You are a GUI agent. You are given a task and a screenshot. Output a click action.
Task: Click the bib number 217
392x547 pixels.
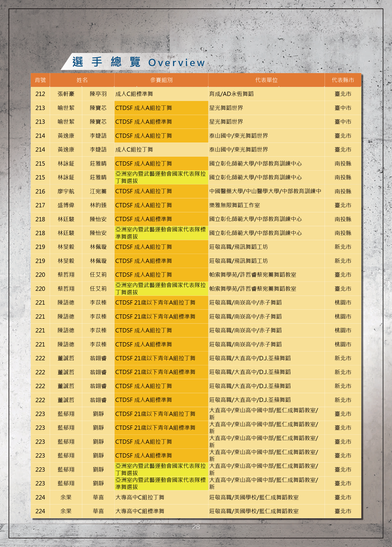[x=40, y=205]
